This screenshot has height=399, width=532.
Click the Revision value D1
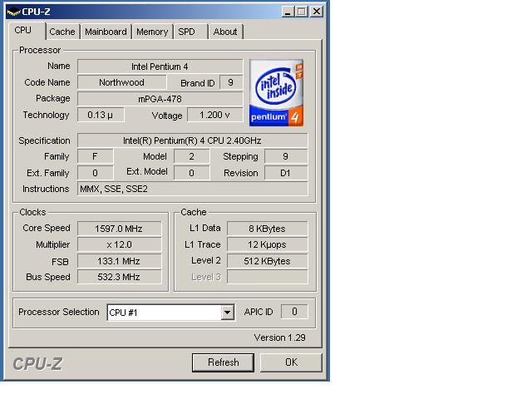(x=286, y=173)
